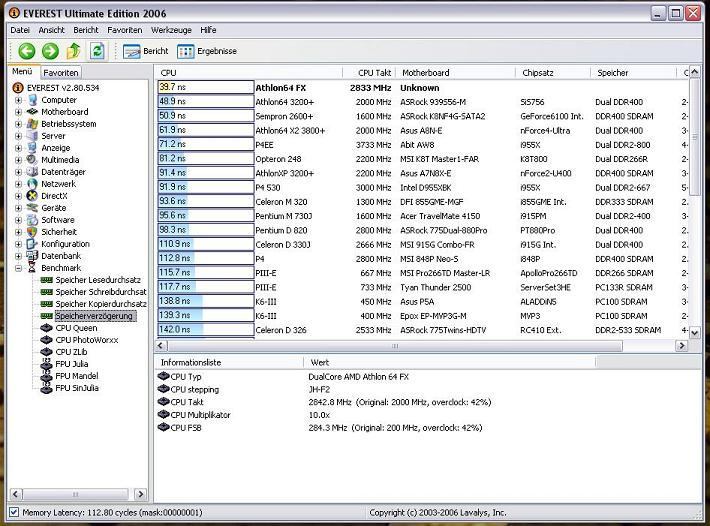Toggle the status bar Memory Latency checkbox
Viewport: 710px width, 526px height.
click(x=14, y=512)
